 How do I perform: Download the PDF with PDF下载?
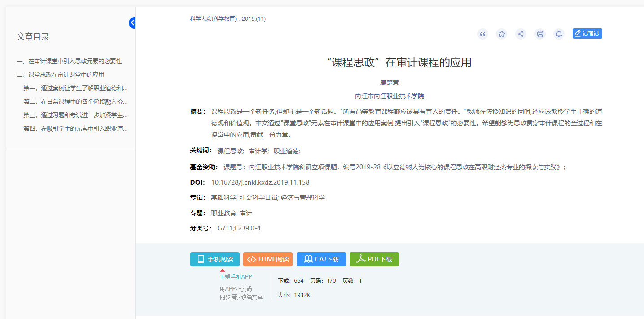[374, 259]
